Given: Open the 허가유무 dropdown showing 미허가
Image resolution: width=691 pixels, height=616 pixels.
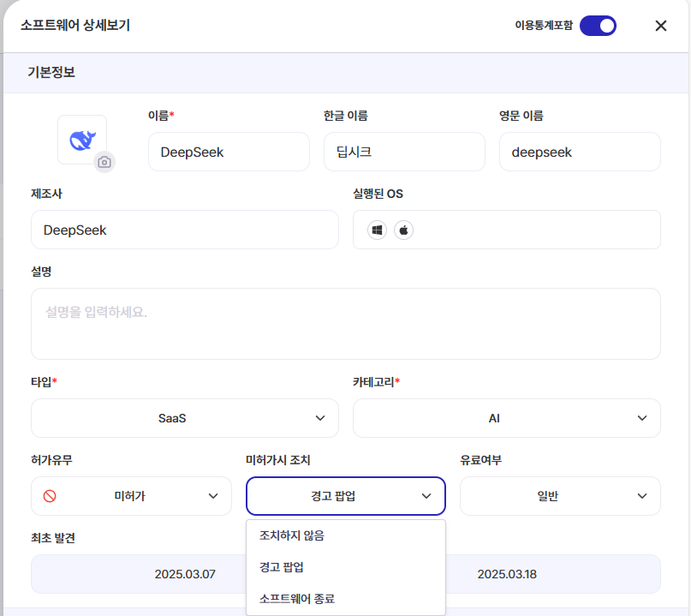Looking at the screenshot, I should (131, 496).
